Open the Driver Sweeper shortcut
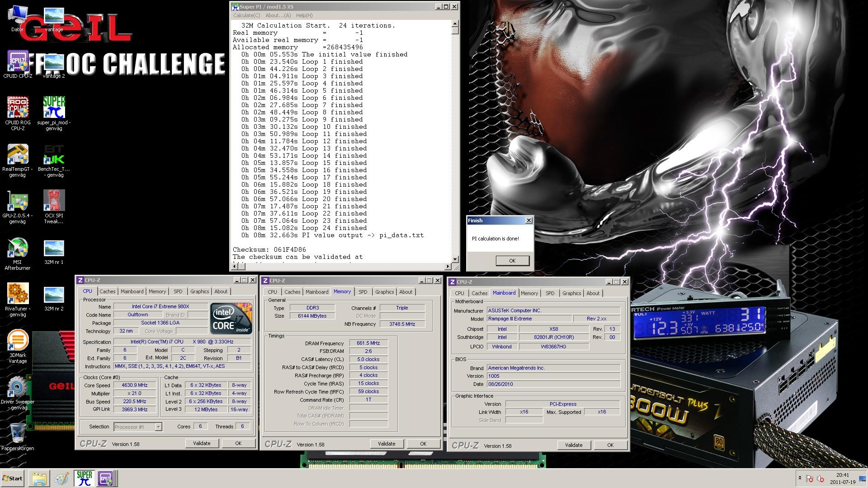 [18, 393]
